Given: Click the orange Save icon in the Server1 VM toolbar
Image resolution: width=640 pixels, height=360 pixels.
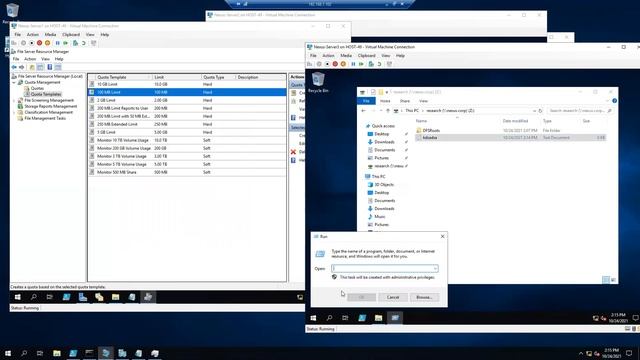Looking at the screenshot, I should point(48,43).
